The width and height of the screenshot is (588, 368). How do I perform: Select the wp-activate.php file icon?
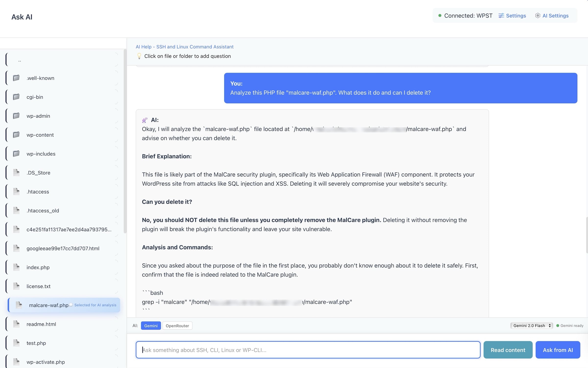[16, 362]
